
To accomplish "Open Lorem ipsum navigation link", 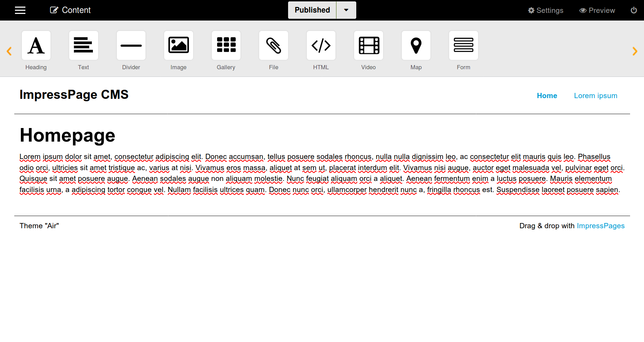I will pos(596,96).
